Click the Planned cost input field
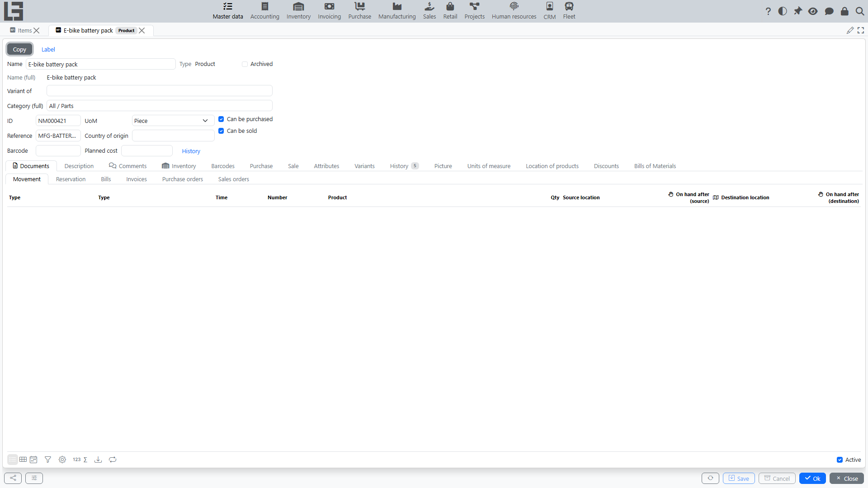868x488 pixels. pos(147,150)
